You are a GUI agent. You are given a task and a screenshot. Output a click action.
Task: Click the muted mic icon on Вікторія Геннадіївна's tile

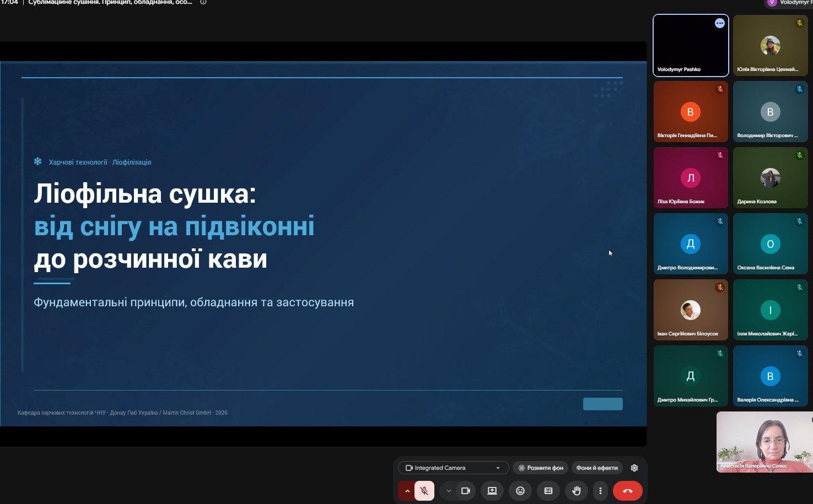(x=720, y=89)
